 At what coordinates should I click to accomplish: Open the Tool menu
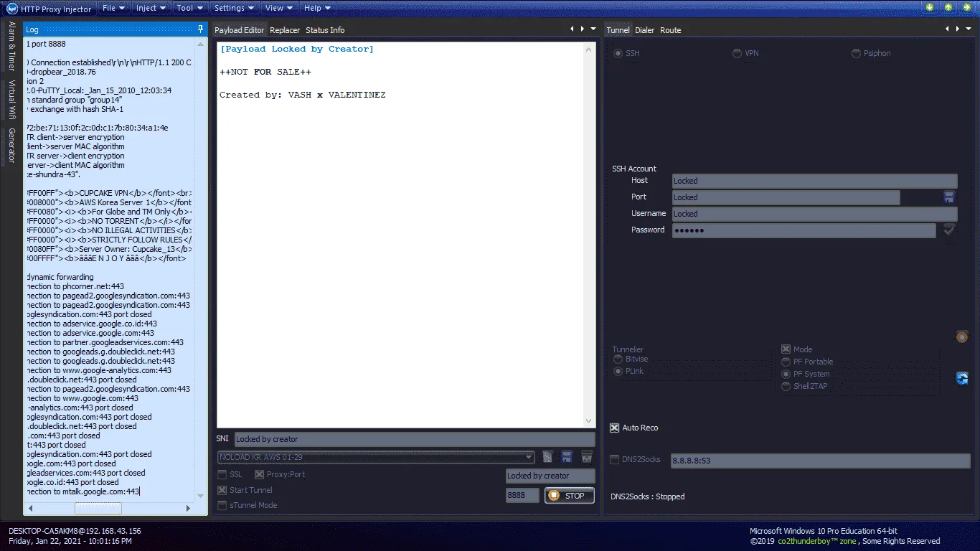tap(190, 8)
